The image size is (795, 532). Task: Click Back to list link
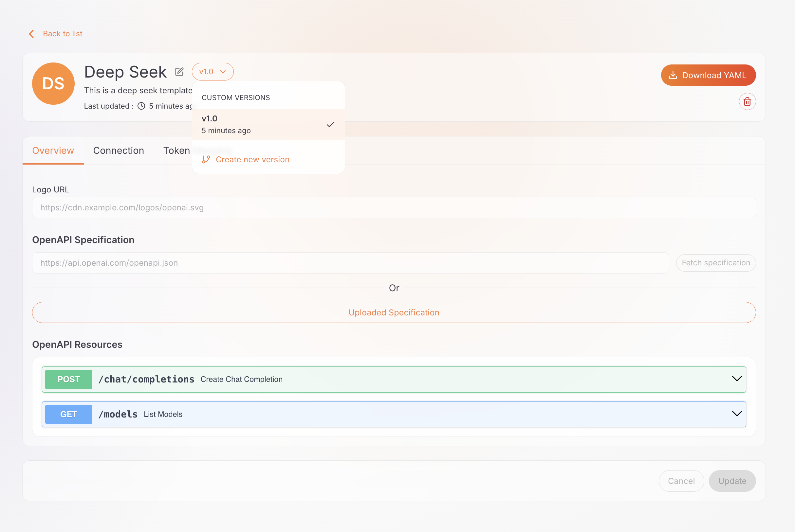[63, 34]
